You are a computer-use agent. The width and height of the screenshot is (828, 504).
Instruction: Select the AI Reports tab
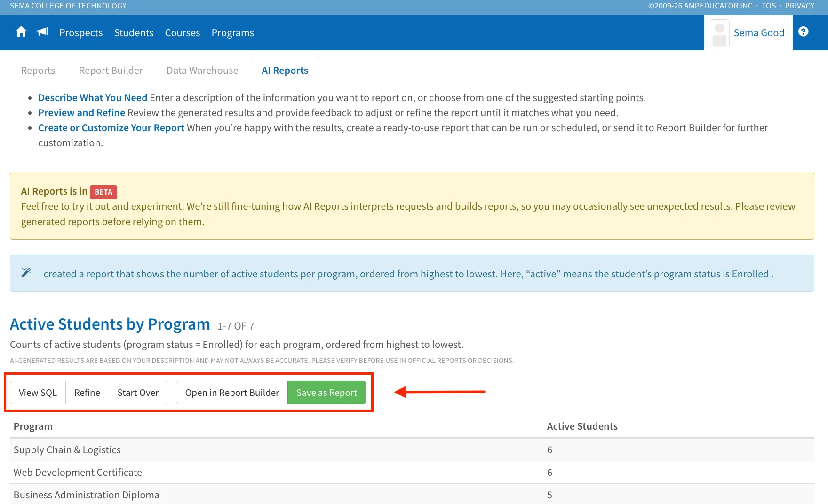click(x=285, y=71)
